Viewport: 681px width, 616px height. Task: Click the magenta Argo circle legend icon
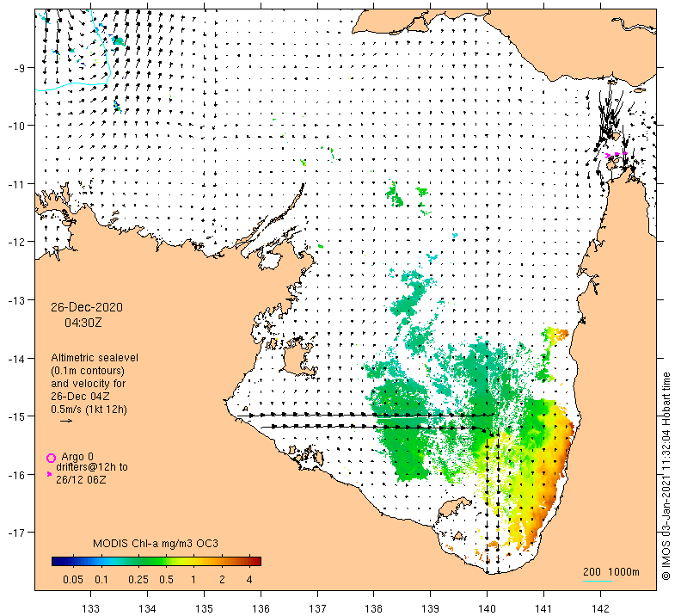[x=52, y=458]
